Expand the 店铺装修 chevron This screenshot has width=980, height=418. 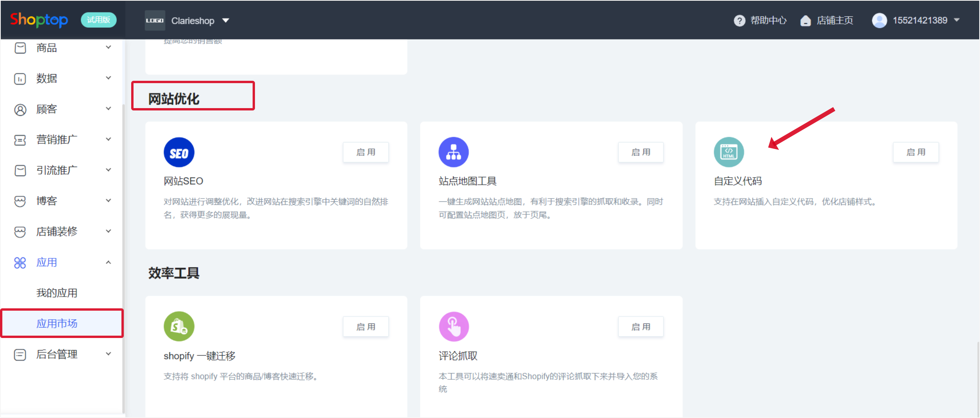coord(109,231)
